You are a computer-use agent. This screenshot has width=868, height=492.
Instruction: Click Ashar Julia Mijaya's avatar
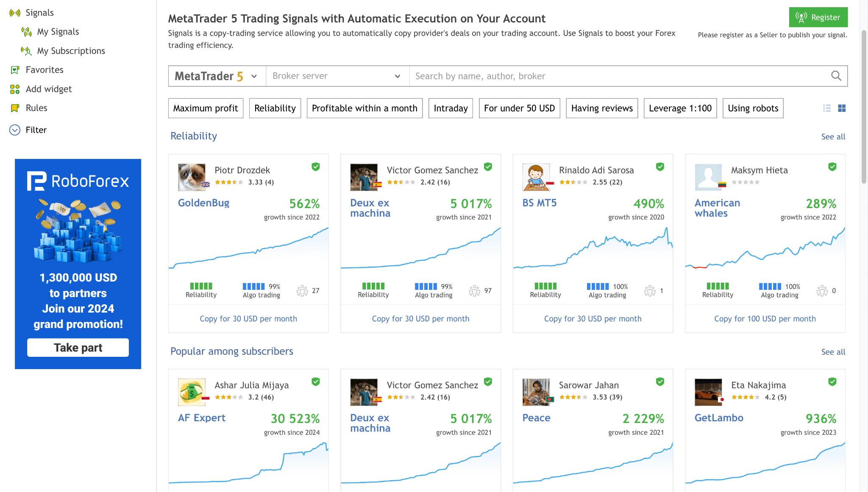[x=192, y=392]
